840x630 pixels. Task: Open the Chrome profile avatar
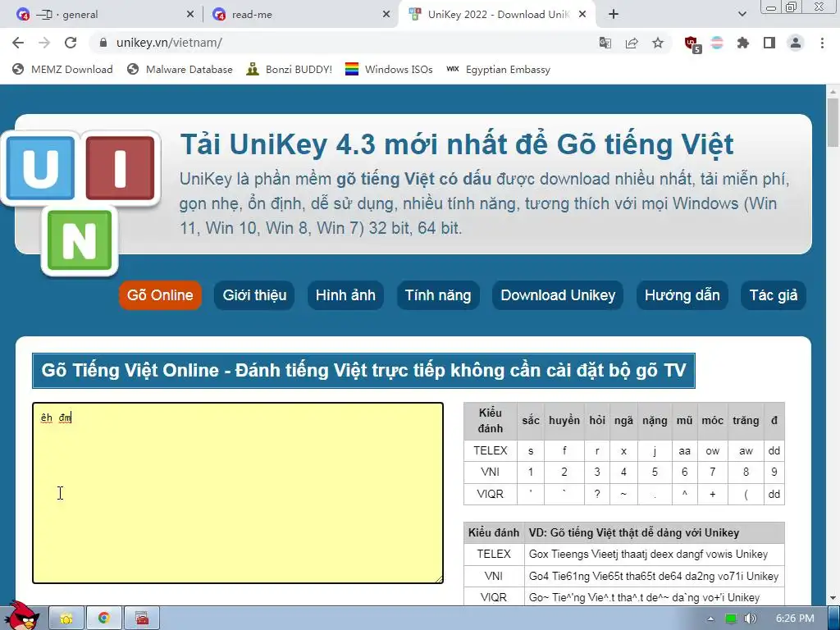click(x=796, y=43)
